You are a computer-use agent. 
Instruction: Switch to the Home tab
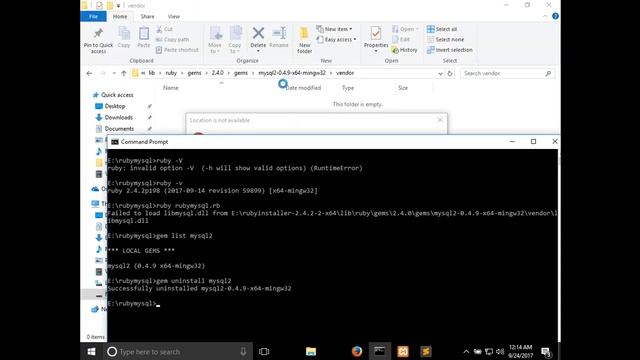[120, 16]
